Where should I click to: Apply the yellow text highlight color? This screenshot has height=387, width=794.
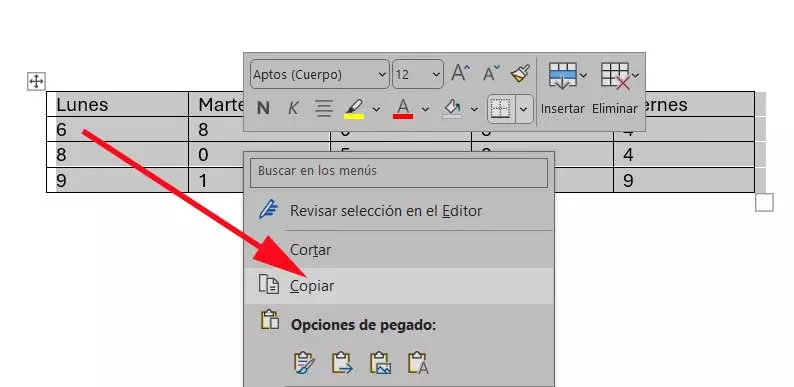point(354,108)
